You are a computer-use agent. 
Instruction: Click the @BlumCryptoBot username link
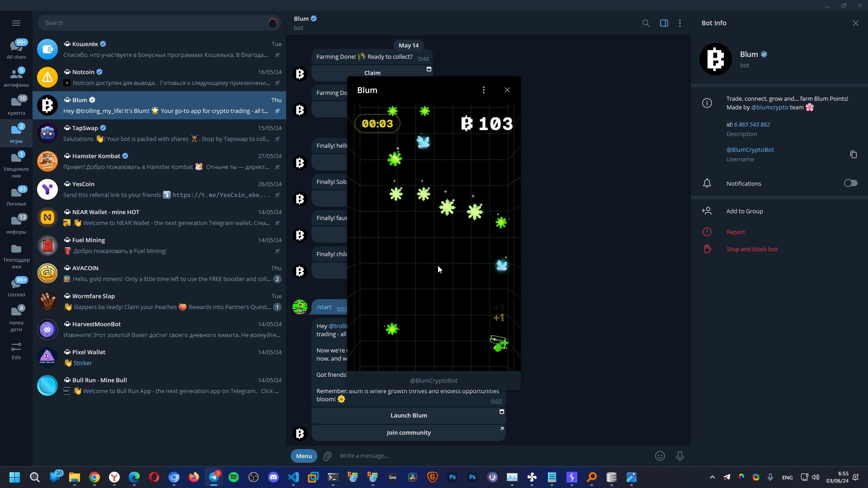[x=750, y=150]
